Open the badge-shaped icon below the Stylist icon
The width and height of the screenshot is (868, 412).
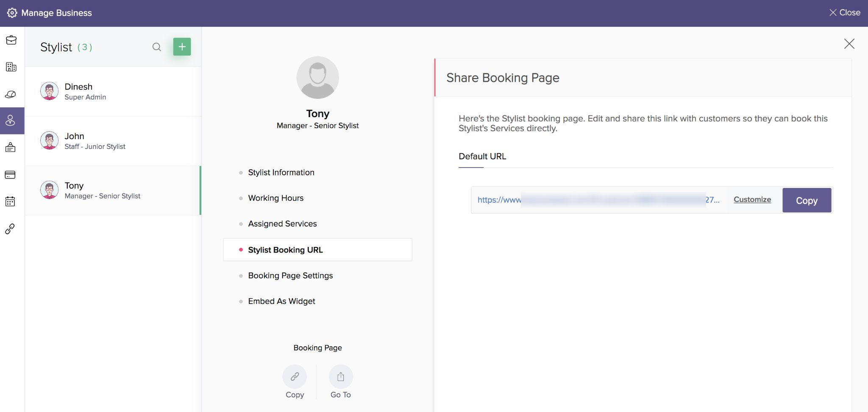coord(10,148)
